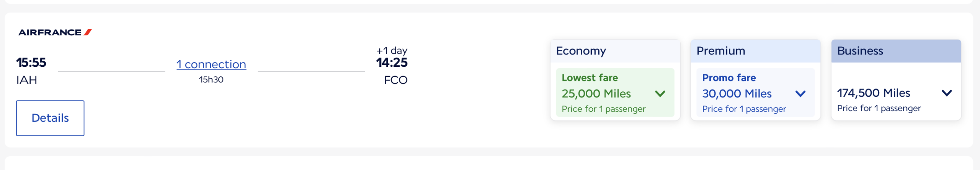Select the Premium cabin header

click(720, 51)
